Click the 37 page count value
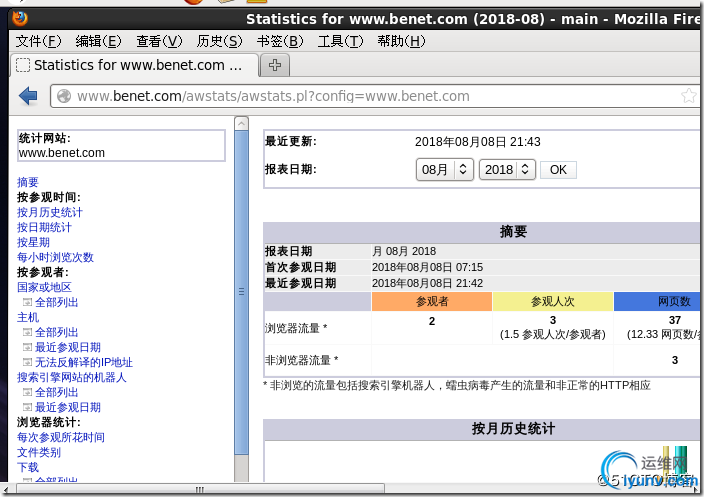Screen dimensions: 704x497 point(674,320)
